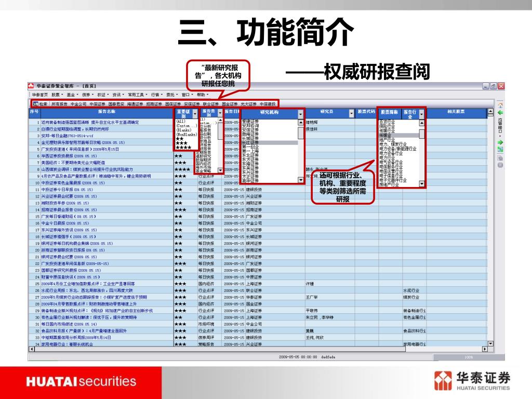This screenshot has height=399, width=532.
Task: Click the green back arrow in sidebar
Action: 500,113
